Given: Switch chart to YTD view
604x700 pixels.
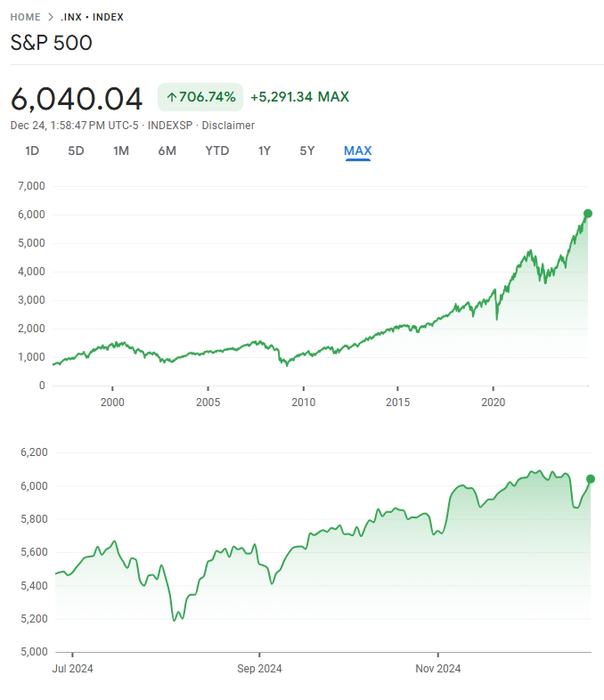Looking at the screenshot, I should coord(216,151).
